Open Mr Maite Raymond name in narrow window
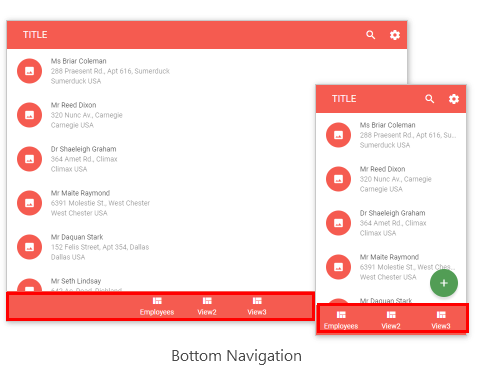Image resolution: width=483 pixels, height=378 pixels. [389, 257]
